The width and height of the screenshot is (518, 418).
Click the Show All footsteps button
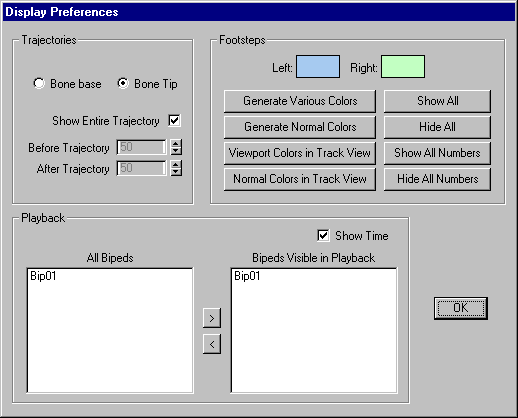(x=437, y=101)
